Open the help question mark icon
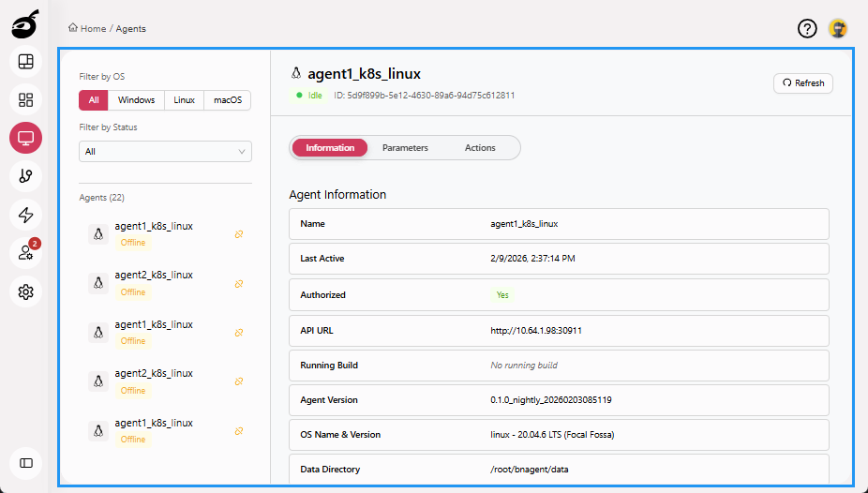The height and width of the screenshot is (493, 868). pyautogui.click(x=807, y=29)
